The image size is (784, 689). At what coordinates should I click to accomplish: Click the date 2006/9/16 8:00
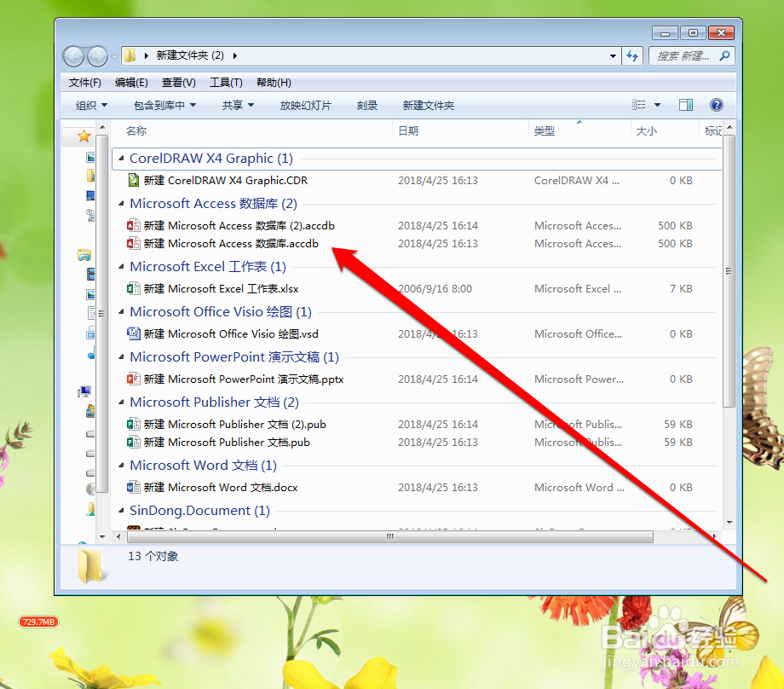(x=435, y=289)
